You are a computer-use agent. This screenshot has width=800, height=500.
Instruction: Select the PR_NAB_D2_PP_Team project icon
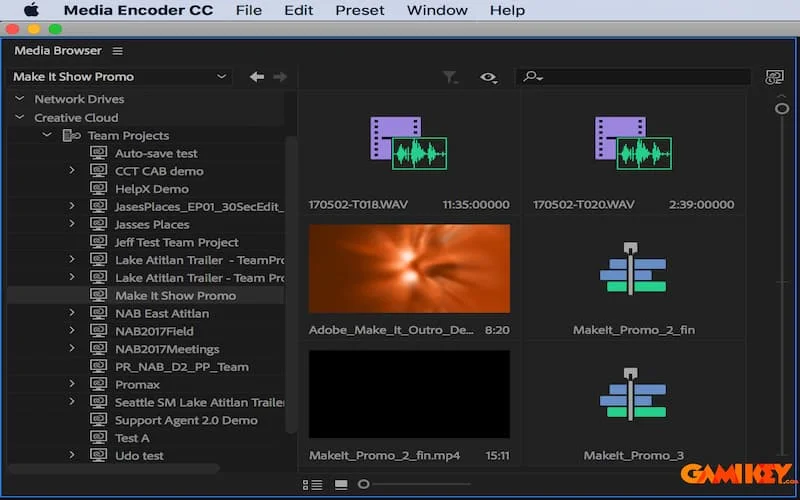98,366
